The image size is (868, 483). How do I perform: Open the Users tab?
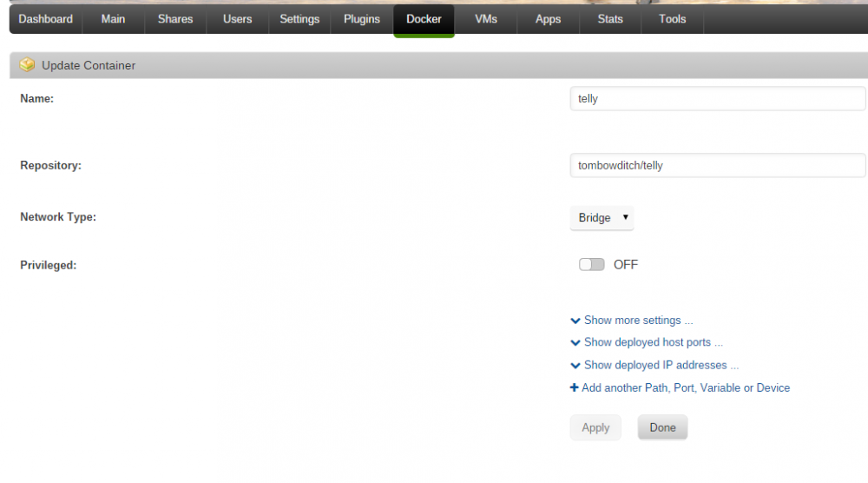point(238,19)
